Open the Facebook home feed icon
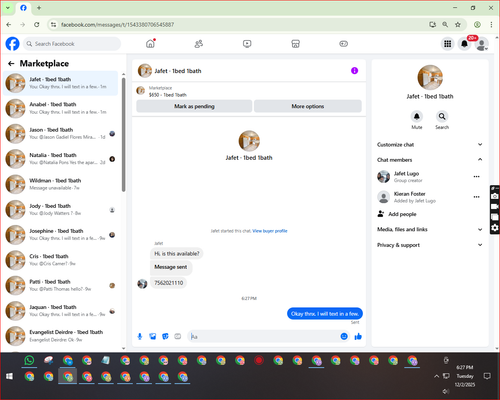500x400 pixels. pos(150,44)
